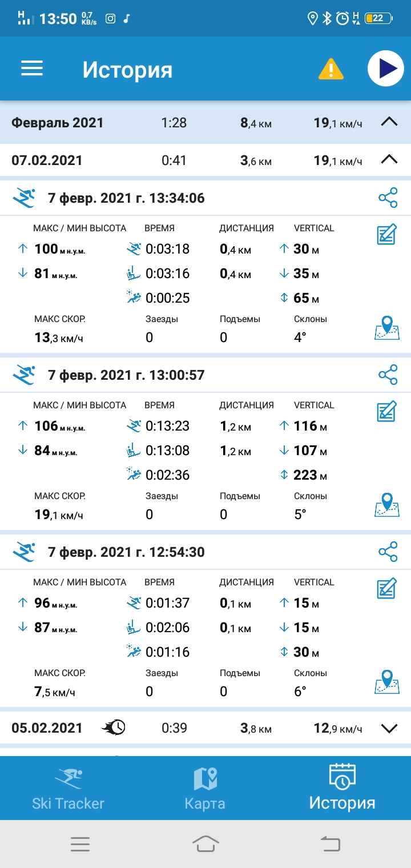Open the Карта tab
Viewport: 411px width, 868px height.
205,789
